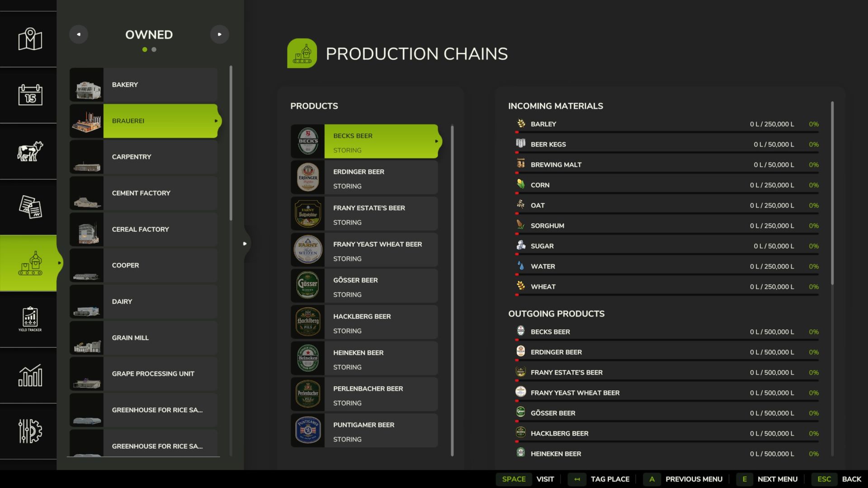
Task: Switch to the first Owned page dot
Action: point(145,50)
